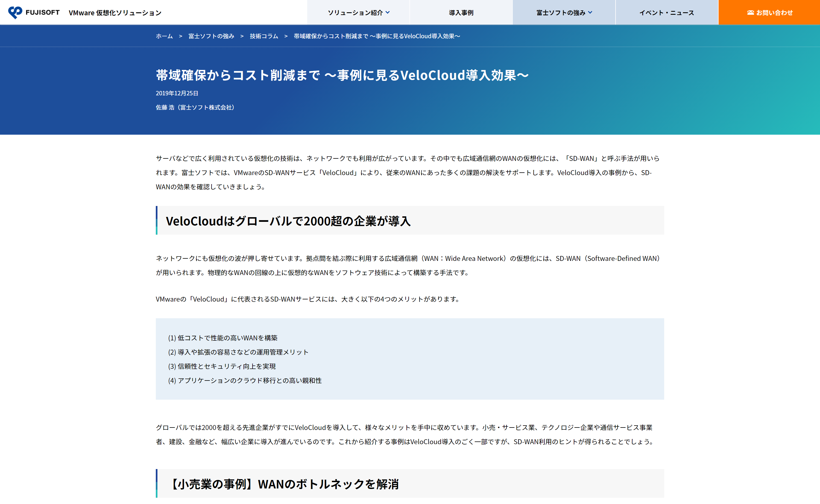Expand the ソリューション紹介 dropdown chevron
Screen dimensions: 820x504
click(x=388, y=12)
